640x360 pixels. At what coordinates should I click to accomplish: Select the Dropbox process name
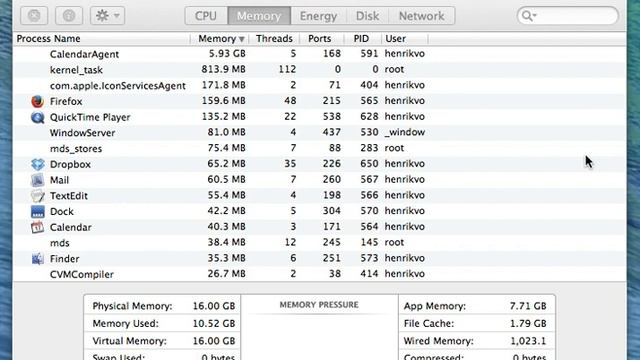pos(70,164)
